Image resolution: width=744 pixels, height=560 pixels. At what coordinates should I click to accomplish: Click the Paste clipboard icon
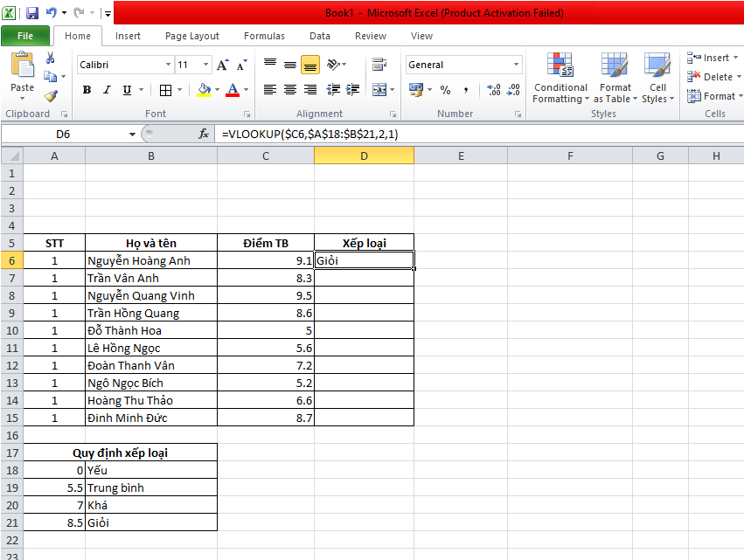[23, 65]
